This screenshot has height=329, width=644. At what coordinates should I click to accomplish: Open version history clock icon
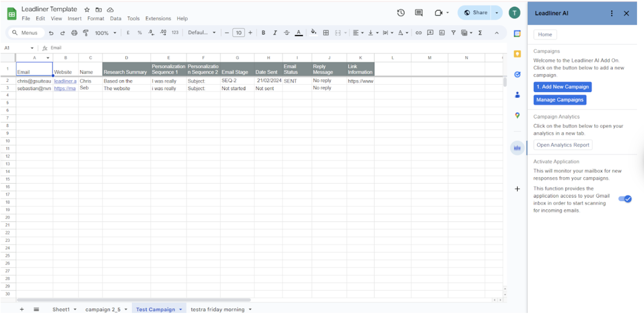pyautogui.click(x=400, y=13)
